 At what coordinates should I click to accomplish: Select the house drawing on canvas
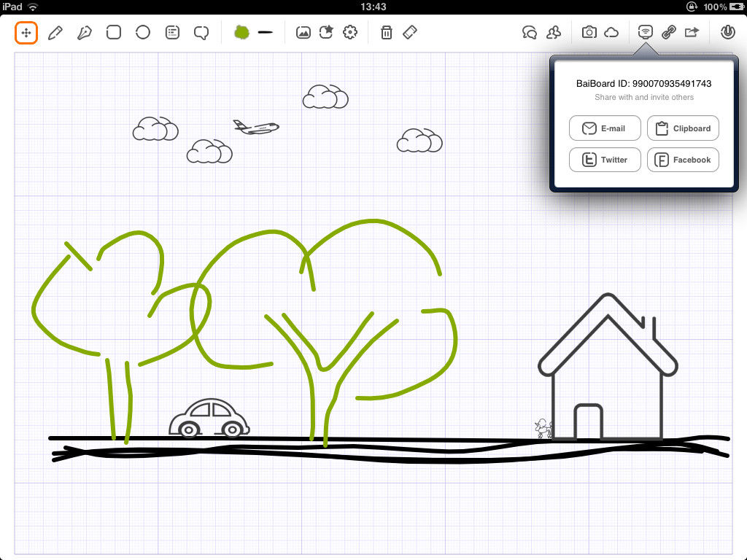(608, 366)
